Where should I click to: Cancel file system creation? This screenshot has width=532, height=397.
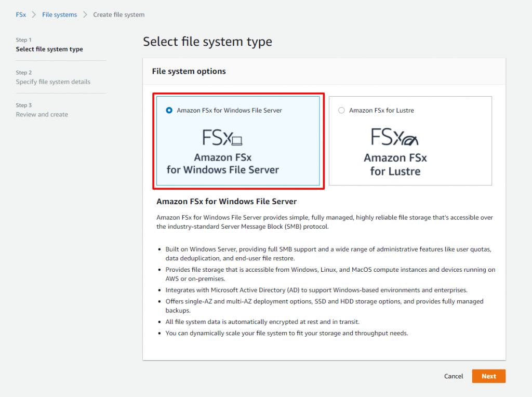(x=453, y=376)
